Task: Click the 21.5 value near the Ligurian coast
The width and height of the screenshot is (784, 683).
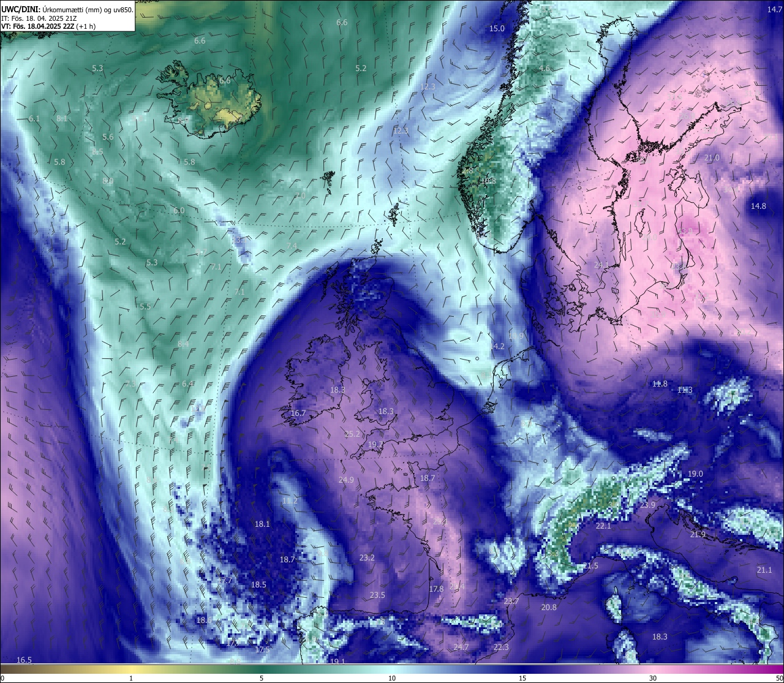Action: pos(590,566)
